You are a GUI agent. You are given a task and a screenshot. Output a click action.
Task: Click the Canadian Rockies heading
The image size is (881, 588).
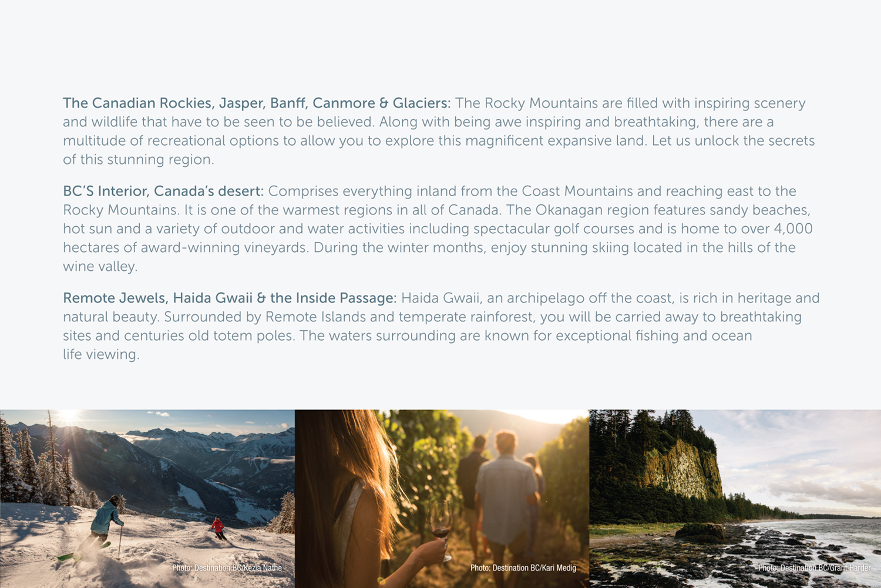pyautogui.click(x=257, y=103)
